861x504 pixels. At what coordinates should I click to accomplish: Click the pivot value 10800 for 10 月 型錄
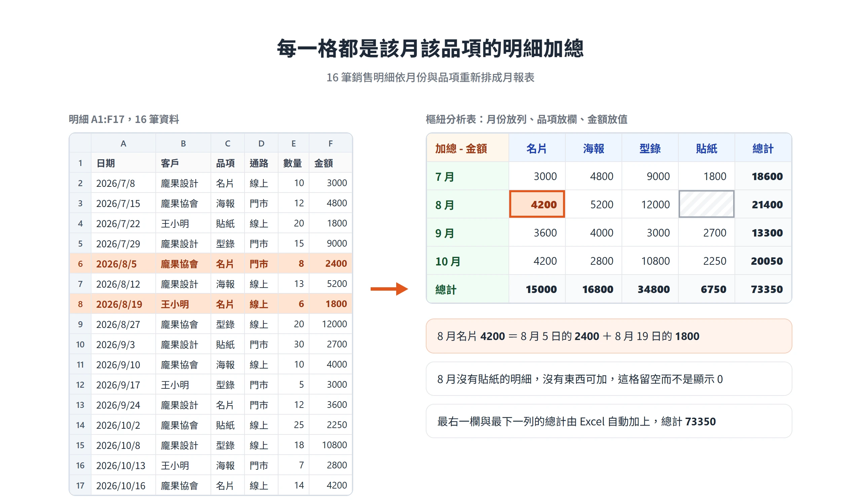tap(650, 261)
